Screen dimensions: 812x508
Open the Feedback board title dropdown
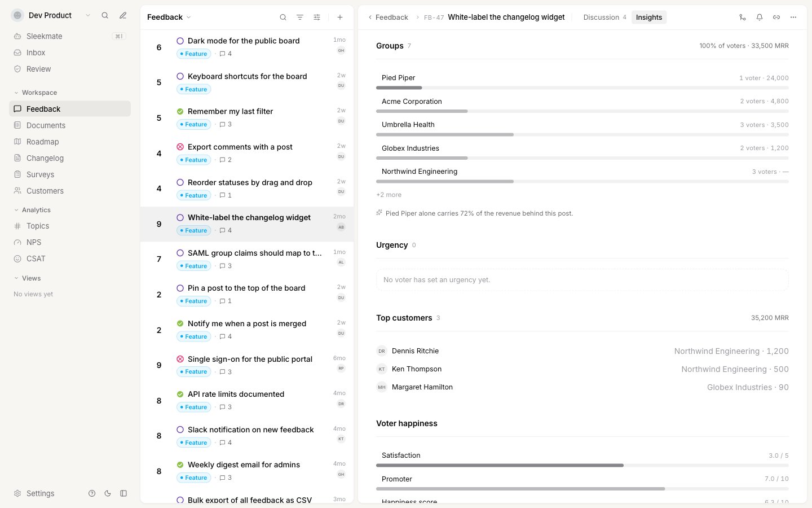click(169, 17)
